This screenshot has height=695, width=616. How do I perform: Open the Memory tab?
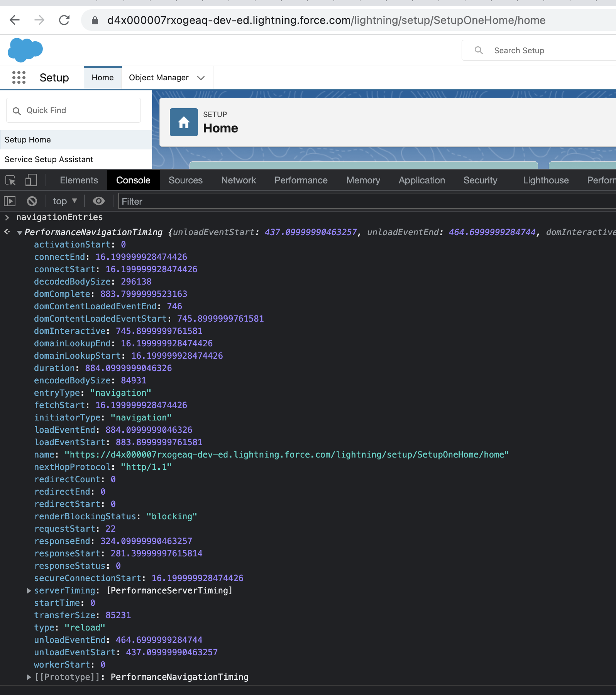363,180
